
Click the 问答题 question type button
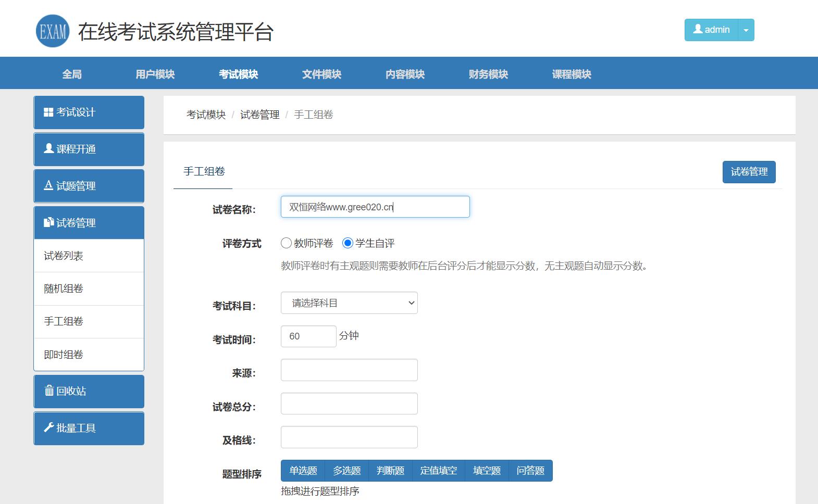point(530,471)
